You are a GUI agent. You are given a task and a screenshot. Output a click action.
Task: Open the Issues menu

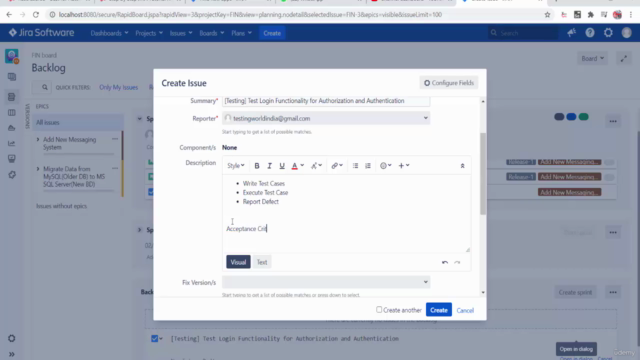181,33
